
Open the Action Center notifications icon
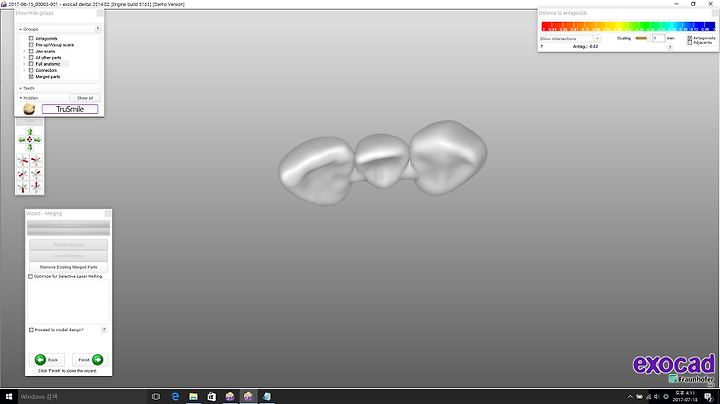pos(709,397)
